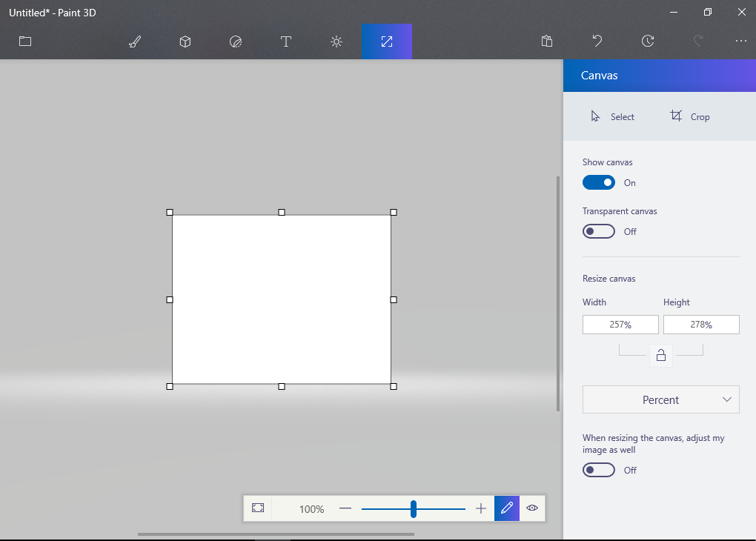756x541 pixels.
Task: Click the white canvas area
Action: click(282, 299)
